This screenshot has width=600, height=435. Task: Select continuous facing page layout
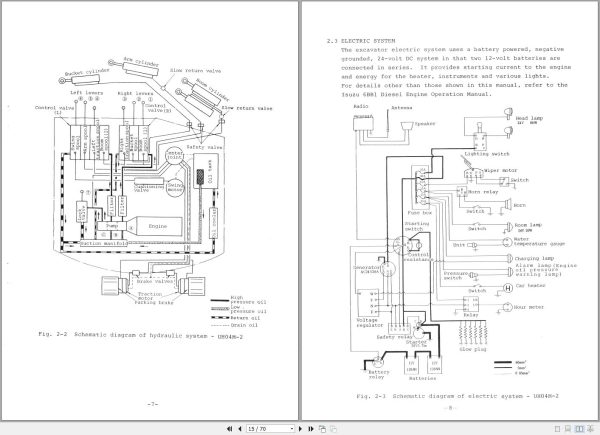click(590, 429)
